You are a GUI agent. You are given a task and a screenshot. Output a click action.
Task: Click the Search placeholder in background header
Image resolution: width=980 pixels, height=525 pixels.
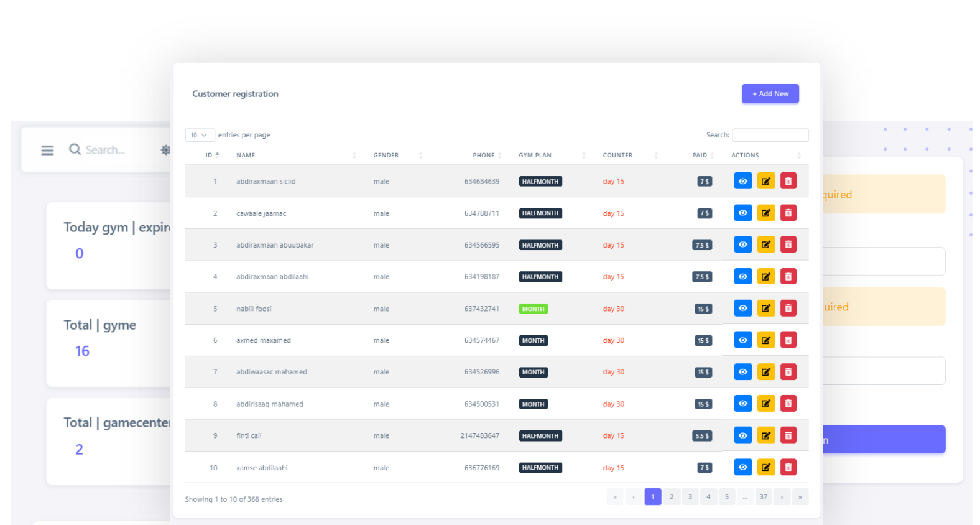[x=105, y=150]
